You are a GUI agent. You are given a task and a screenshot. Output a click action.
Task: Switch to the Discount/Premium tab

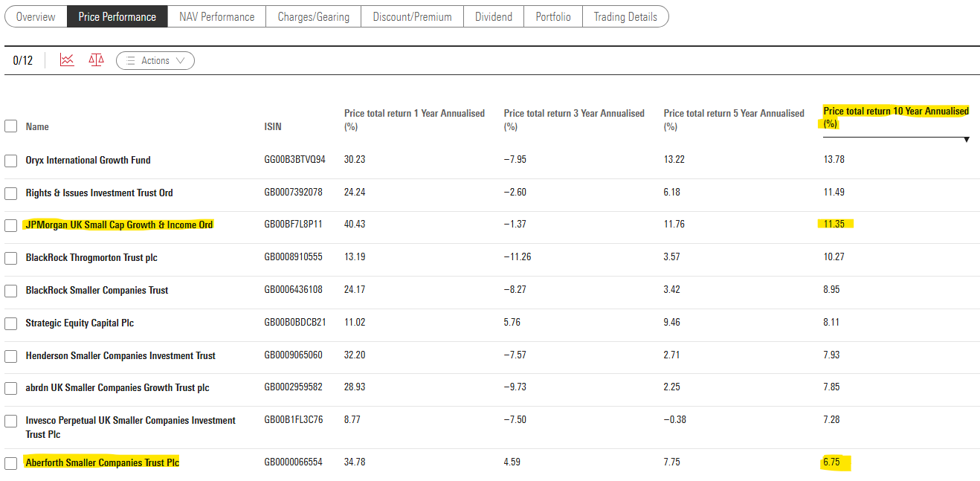coord(413,16)
